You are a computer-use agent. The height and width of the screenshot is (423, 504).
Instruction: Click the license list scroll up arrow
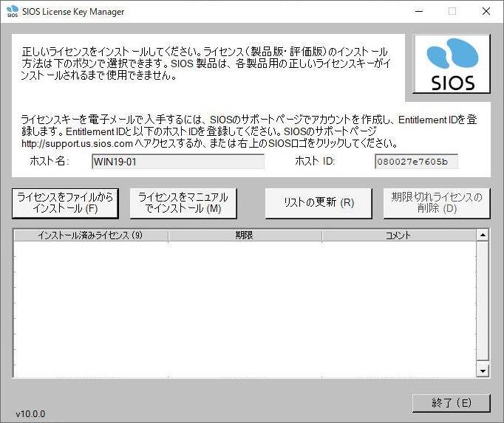tap(483, 235)
